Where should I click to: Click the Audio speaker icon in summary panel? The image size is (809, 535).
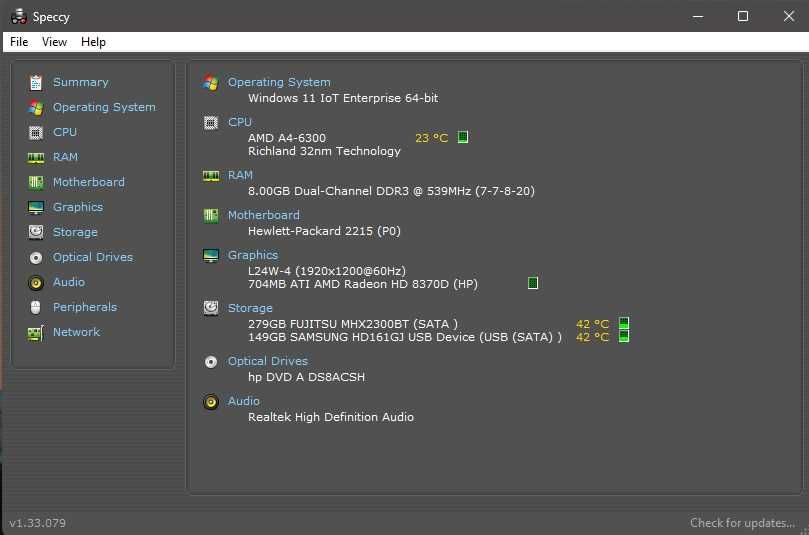(x=211, y=401)
